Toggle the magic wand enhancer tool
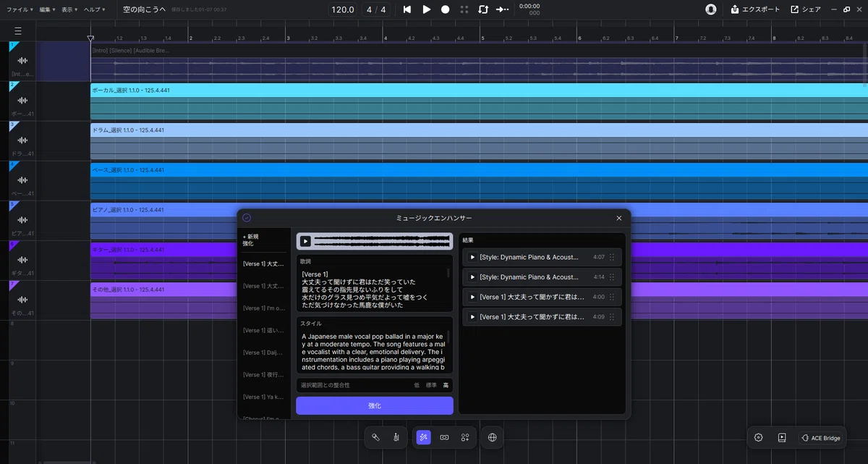This screenshot has width=868, height=464. coord(424,437)
